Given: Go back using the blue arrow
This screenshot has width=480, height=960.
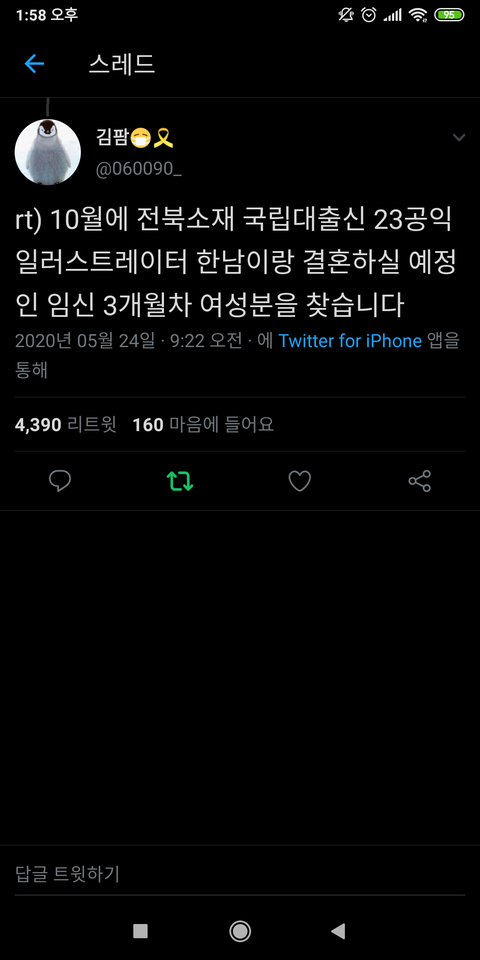Looking at the screenshot, I should coord(34,64).
